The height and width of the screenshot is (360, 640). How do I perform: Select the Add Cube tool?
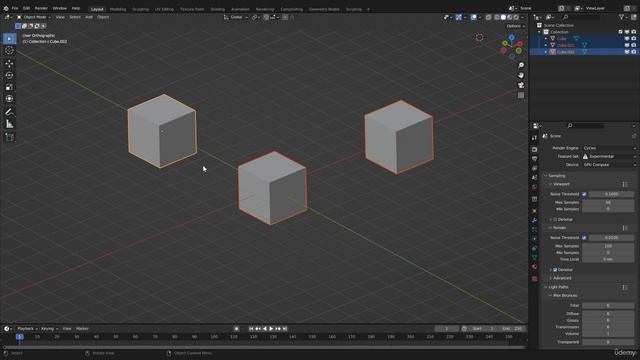(x=9, y=137)
